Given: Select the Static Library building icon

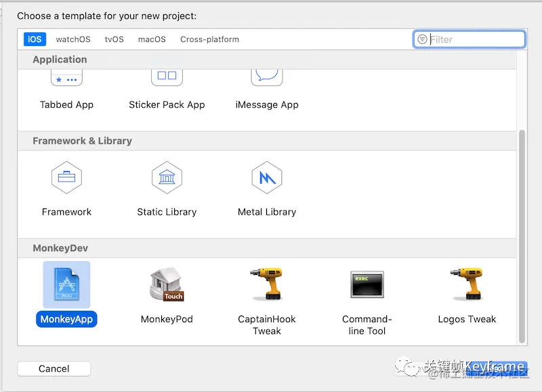Looking at the screenshot, I should pos(167,177).
